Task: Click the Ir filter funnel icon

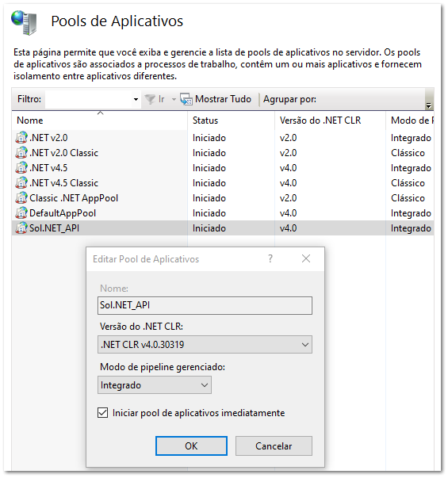Action: (x=150, y=99)
